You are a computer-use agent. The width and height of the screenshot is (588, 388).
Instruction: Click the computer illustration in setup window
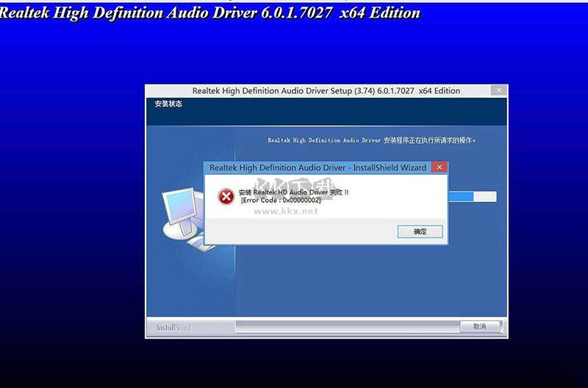pyautogui.click(x=182, y=219)
